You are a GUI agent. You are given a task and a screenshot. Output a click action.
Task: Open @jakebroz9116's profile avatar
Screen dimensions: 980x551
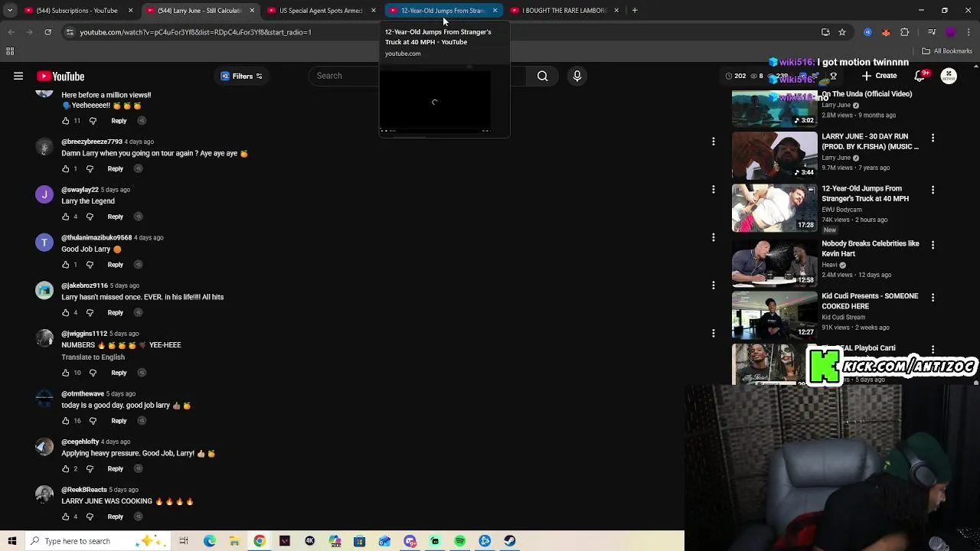[44, 291]
